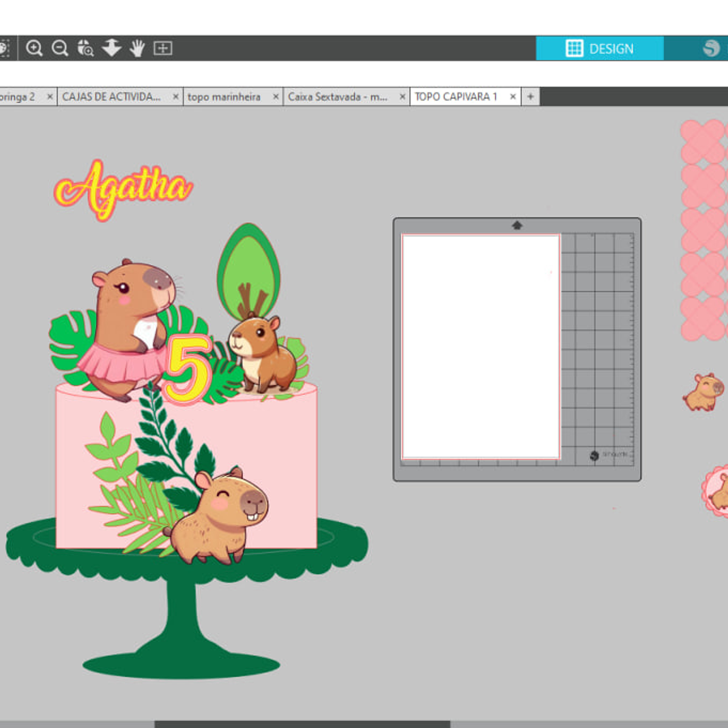
Task: Activate the Drag Zoom arrow tool
Action: pyautogui.click(x=112, y=48)
